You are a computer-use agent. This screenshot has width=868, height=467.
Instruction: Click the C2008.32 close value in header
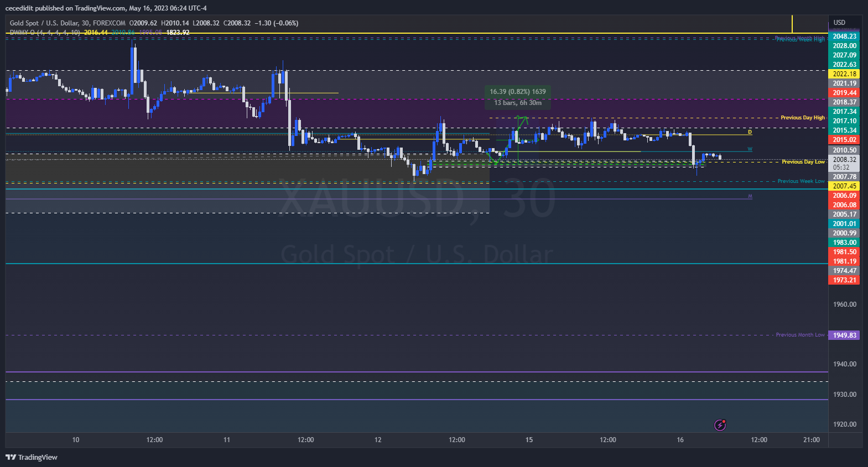click(x=237, y=23)
